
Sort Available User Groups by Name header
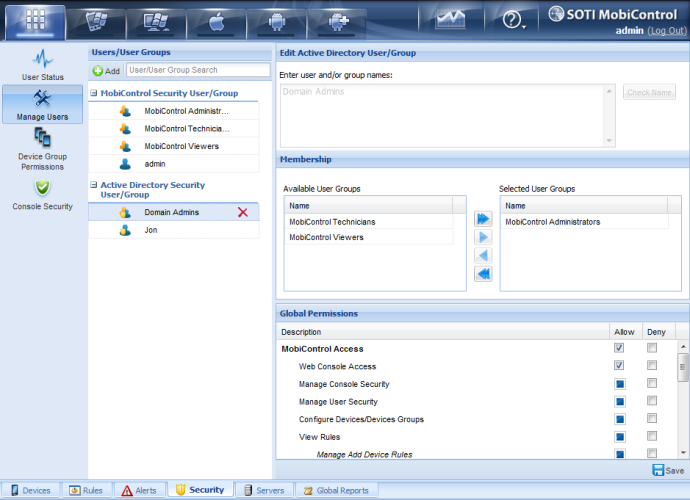pos(369,206)
